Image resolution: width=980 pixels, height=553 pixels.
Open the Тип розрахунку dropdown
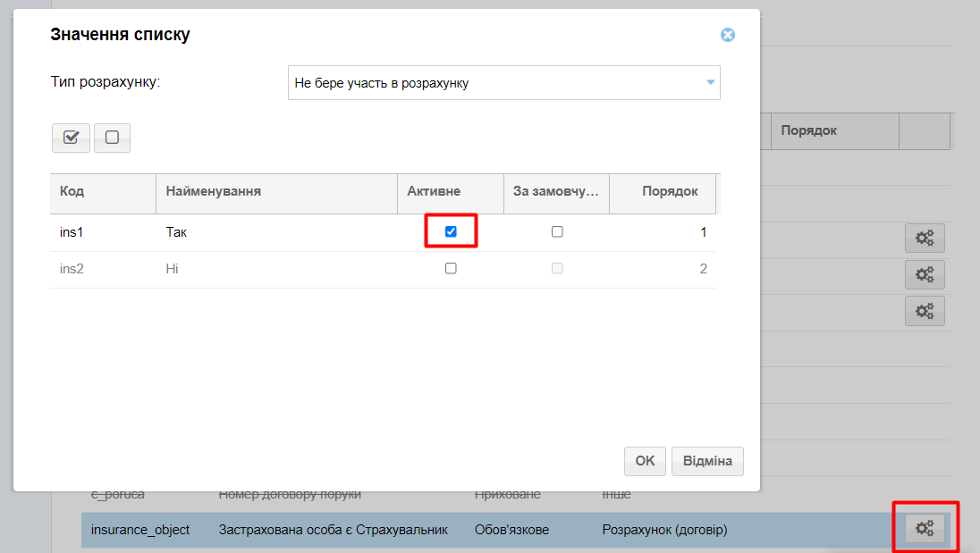point(503,83)
